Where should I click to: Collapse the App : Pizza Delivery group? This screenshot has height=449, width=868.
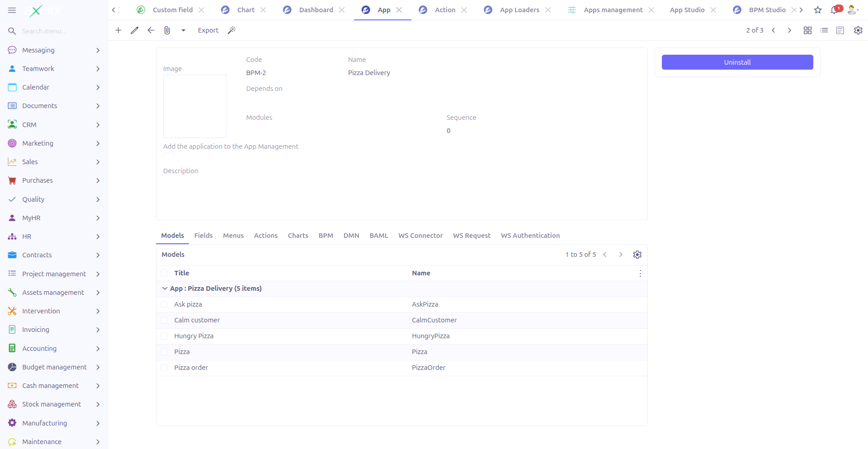[165, 288]
